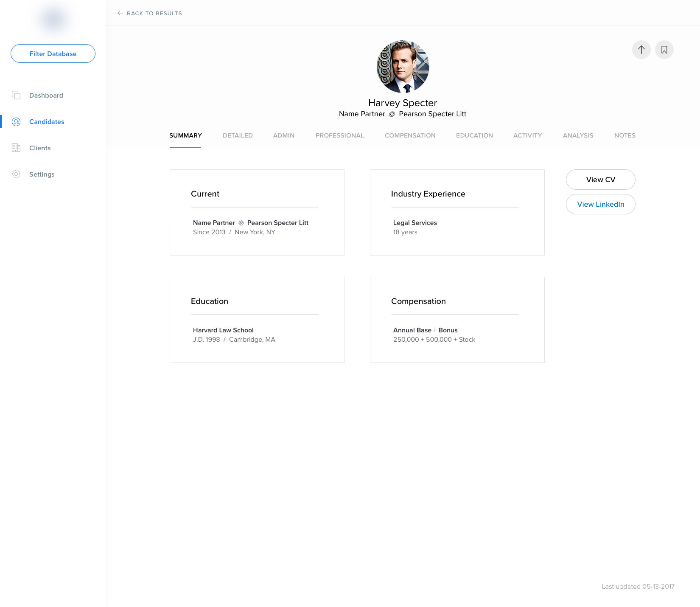Viewport: 700px width, 607px height.
Task: Switch to the Analysis tab
Action: [x=578, y=135]
